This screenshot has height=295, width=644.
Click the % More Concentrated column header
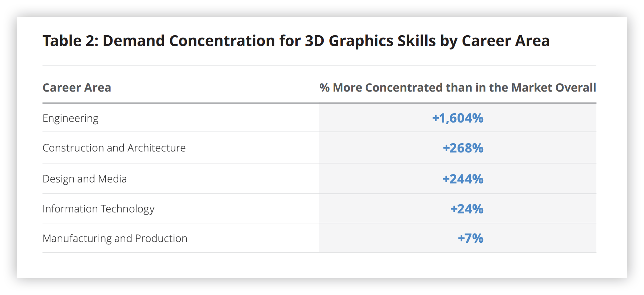coord(458,88)
